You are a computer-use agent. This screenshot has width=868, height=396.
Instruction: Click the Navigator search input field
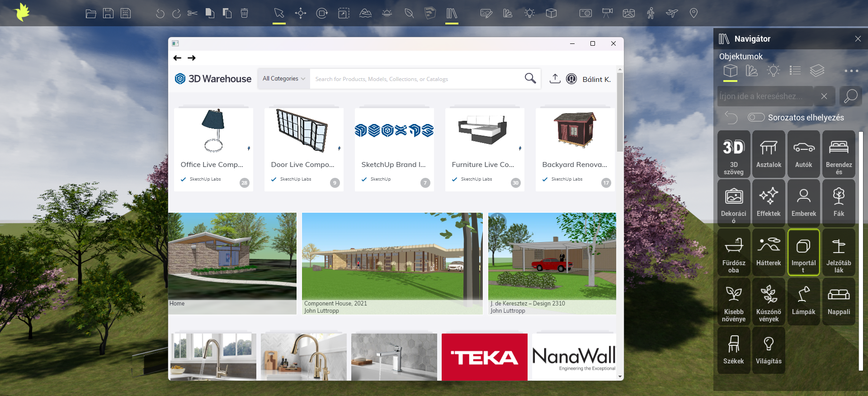pyautogui.click(x=765, y=96)
